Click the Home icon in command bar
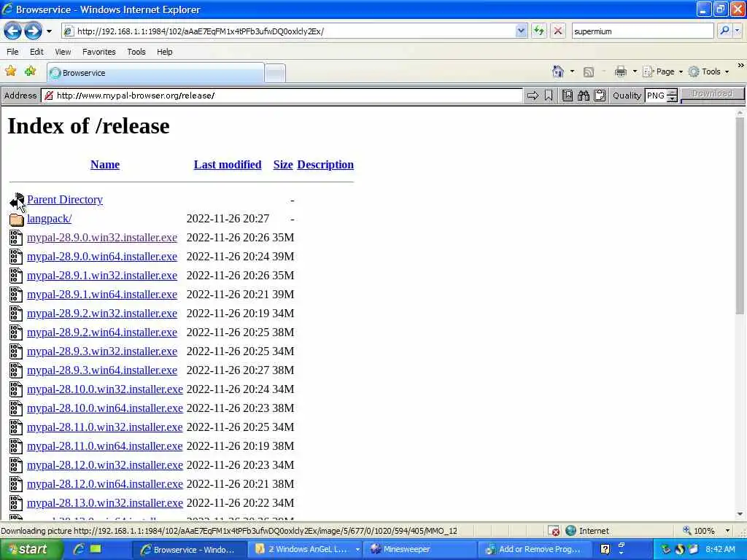747x560 pixels. 558,71
